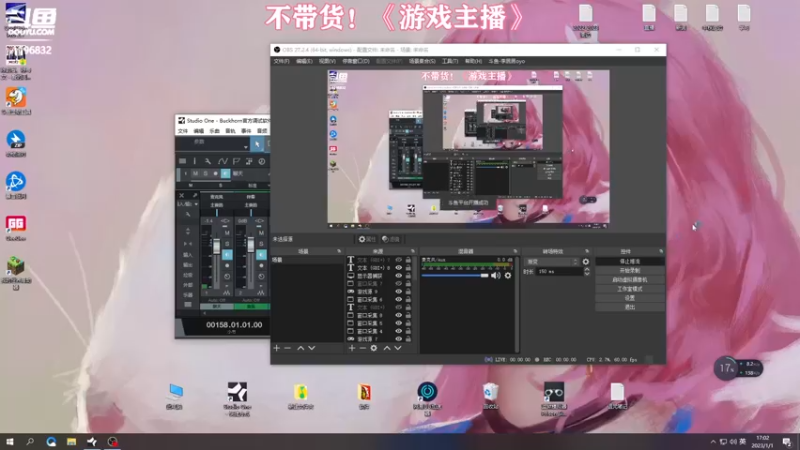Image resolution: width=800 pixels, height=450 pixels.
Task: Click OBS 麦克风/Aux volume slider
Action: (455, 276)
